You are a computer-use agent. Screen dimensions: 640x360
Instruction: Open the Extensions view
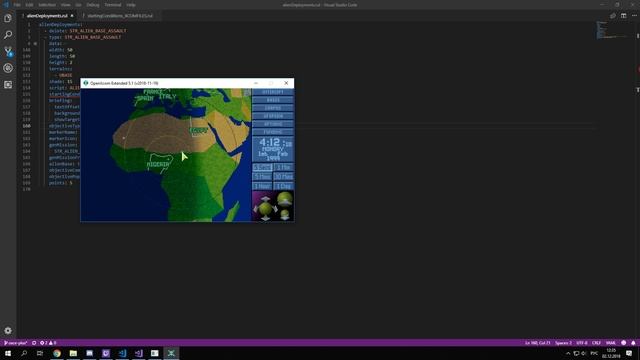point(8,84)
